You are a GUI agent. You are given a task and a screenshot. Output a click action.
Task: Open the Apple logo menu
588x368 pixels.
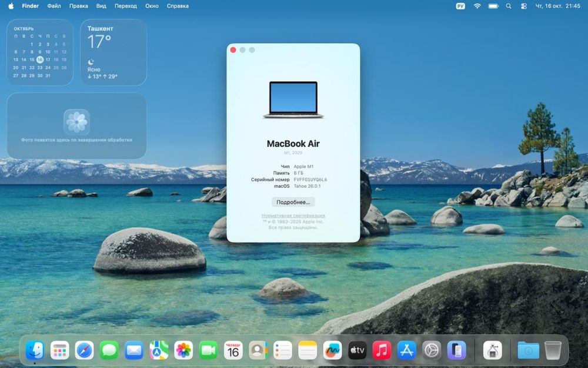[x=11, y=6]
